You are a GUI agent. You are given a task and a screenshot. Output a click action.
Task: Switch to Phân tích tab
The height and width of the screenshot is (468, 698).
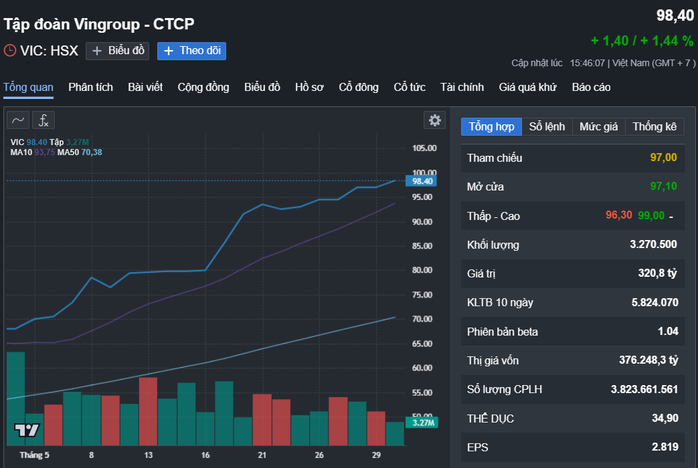[91, 87]
